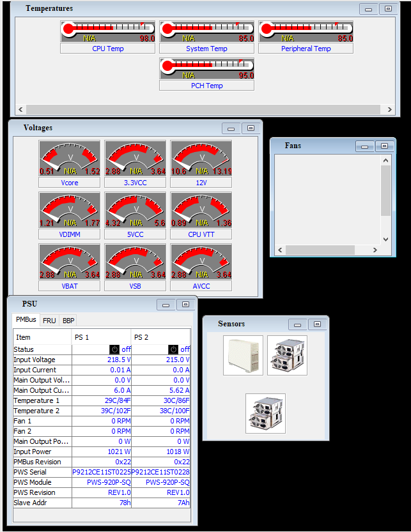Click Fans panel scroll up arrow

coord(385,160)
